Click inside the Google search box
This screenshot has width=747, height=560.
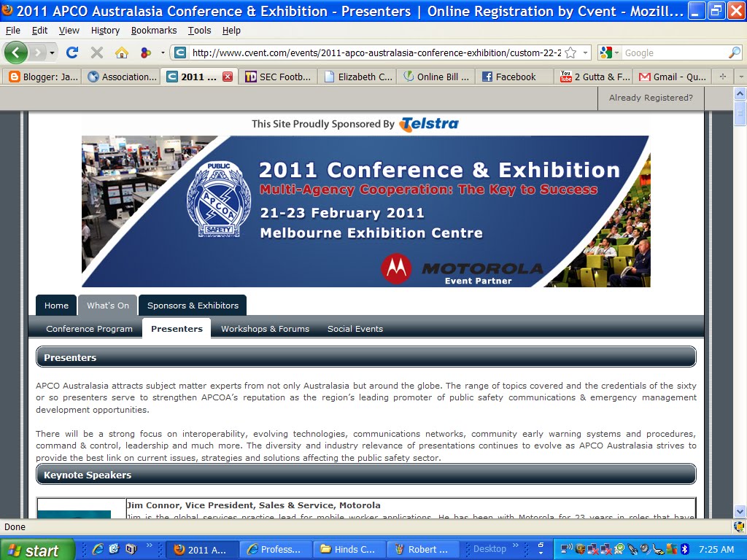[675, 52]
